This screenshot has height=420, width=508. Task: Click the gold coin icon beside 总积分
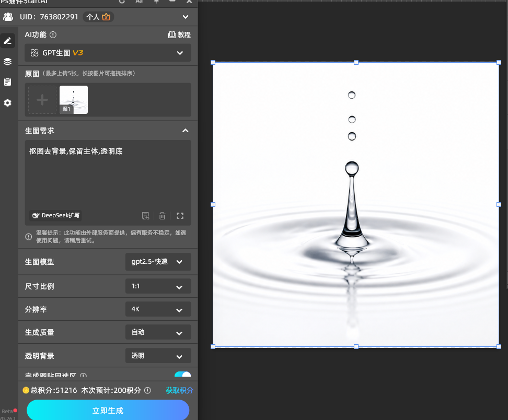point(26,391)
